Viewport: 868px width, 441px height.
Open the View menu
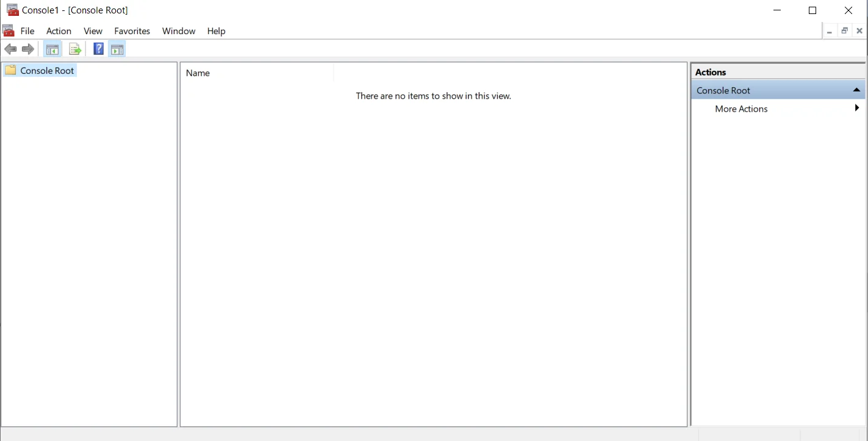click(x=93, y=31)
